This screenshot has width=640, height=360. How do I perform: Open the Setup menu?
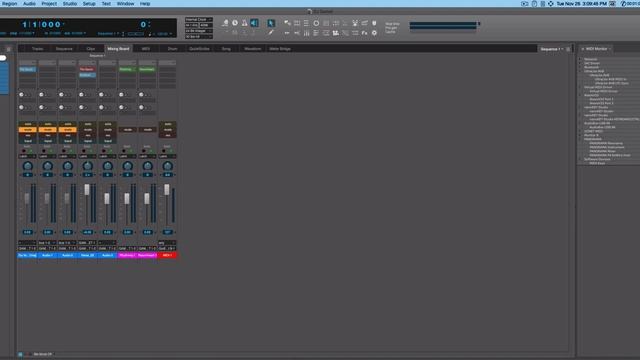tap(89, 4)
